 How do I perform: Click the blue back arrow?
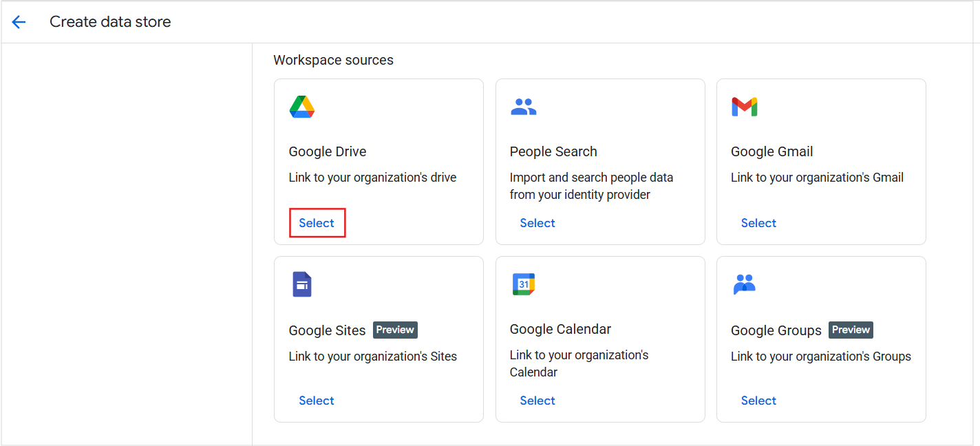[x=19, y=21]
